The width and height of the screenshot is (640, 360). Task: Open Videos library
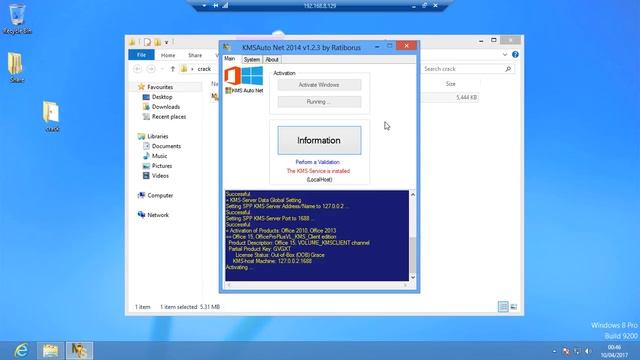(x=160, y=176)
